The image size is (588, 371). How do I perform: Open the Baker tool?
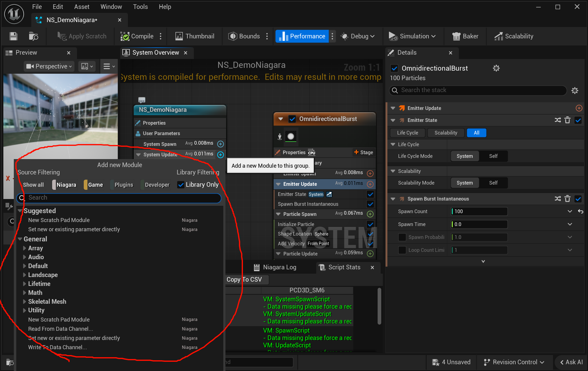coord(465,36)
